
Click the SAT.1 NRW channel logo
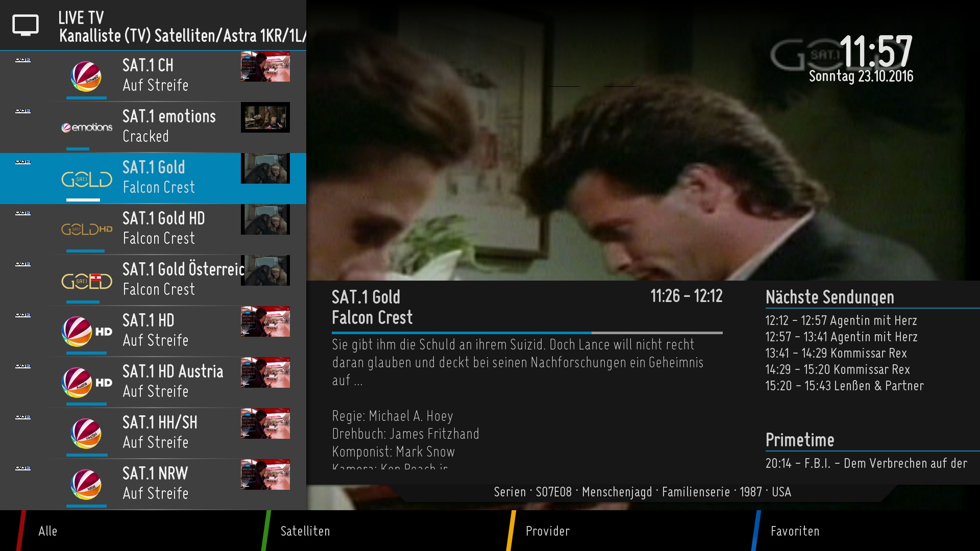pos(86,485)
